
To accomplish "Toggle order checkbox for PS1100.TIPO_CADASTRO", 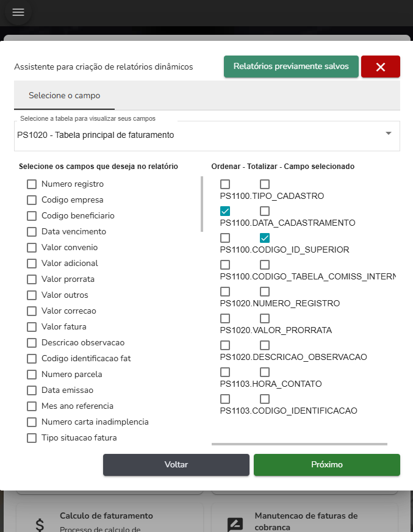I will [x=225, y=184].
